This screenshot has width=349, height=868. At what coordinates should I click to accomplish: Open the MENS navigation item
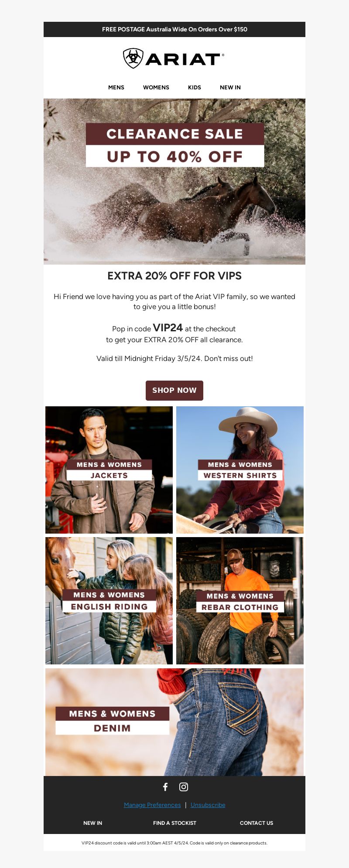point(116,87)
